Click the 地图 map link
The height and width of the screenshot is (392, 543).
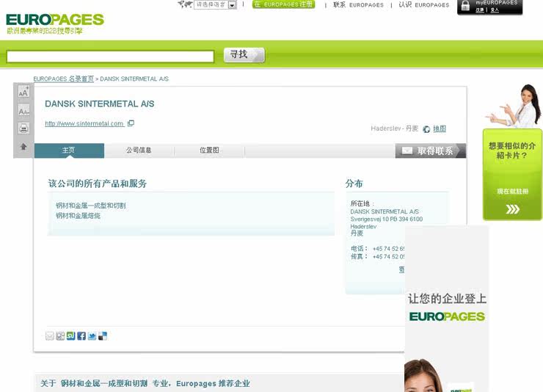(440, 128)
